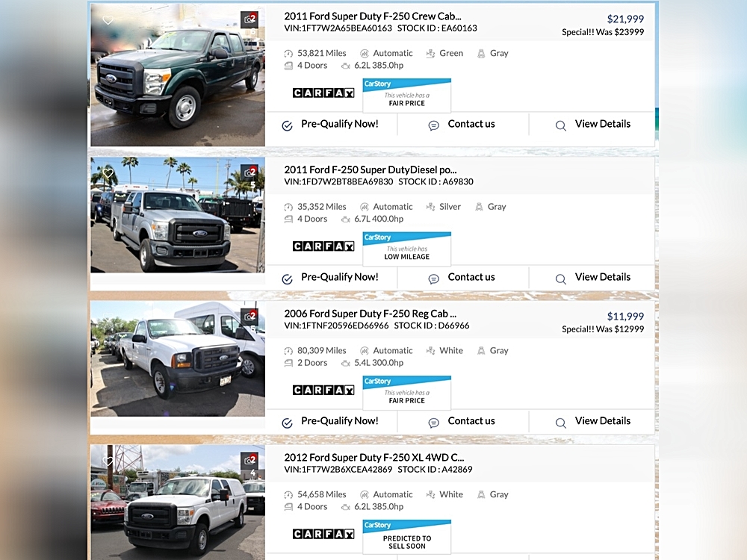This screenshot has width=747, height=560.
Task: View Details for the 2011 F-250 Crew Cab
Action: (593, 124)
